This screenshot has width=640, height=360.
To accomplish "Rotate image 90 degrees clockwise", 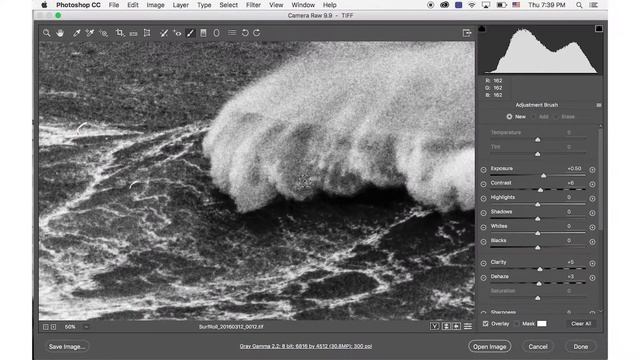I will [257, 33].
